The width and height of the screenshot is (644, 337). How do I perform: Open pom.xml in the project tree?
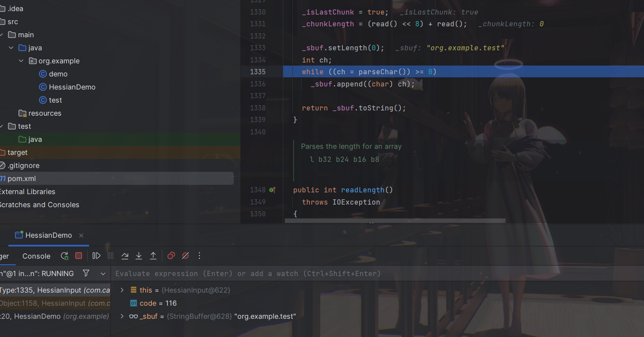click(x=117, y=179)
